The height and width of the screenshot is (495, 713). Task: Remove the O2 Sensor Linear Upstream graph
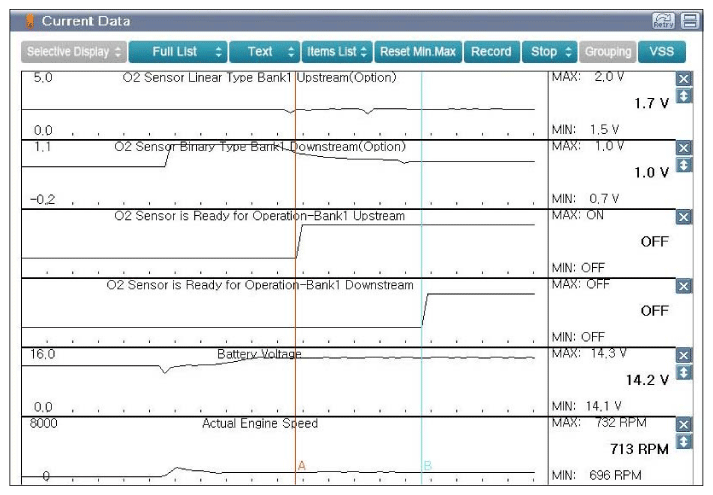[684, 79]
